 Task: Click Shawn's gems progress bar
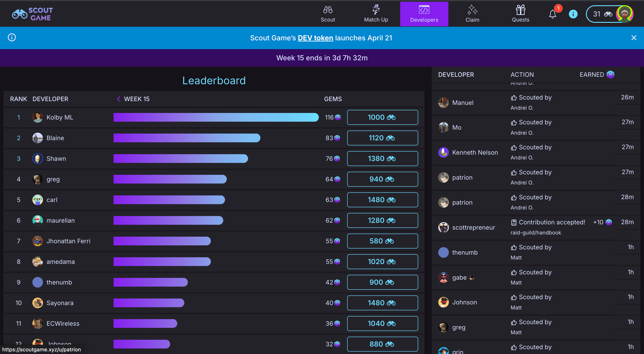[180, 159]
